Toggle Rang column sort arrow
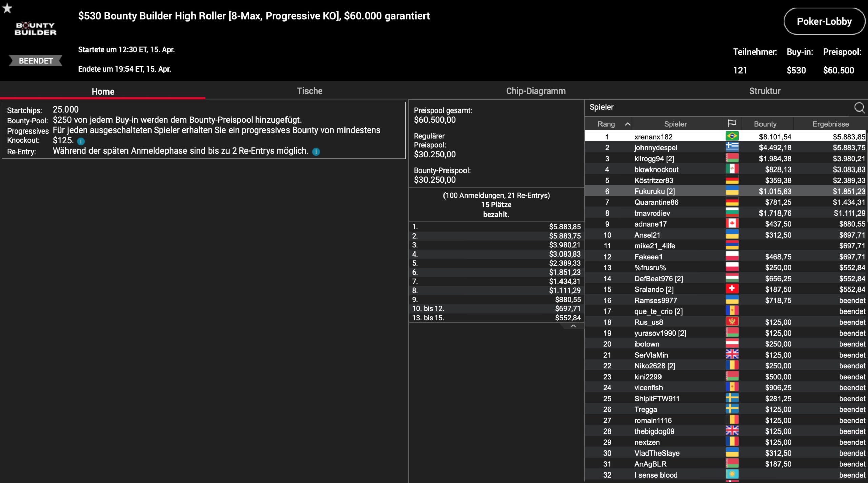This screenshot has width=868, height=483. [x=627, y=124]
